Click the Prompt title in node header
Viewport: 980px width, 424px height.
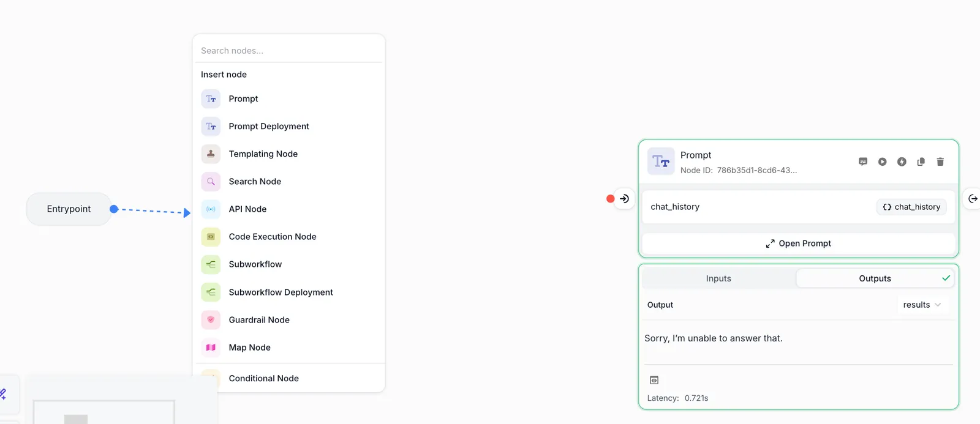[x=696, y=155]
